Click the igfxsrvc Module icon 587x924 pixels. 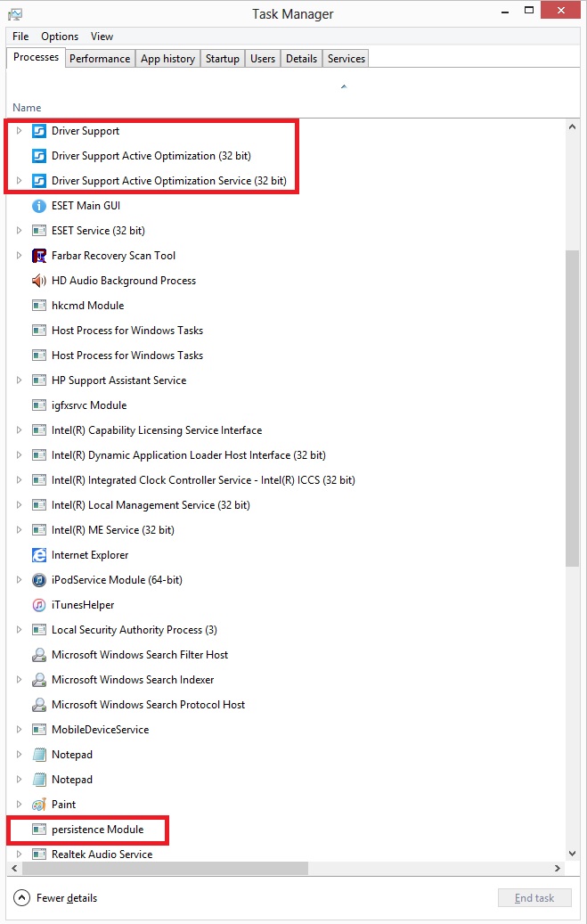(39, 405)
